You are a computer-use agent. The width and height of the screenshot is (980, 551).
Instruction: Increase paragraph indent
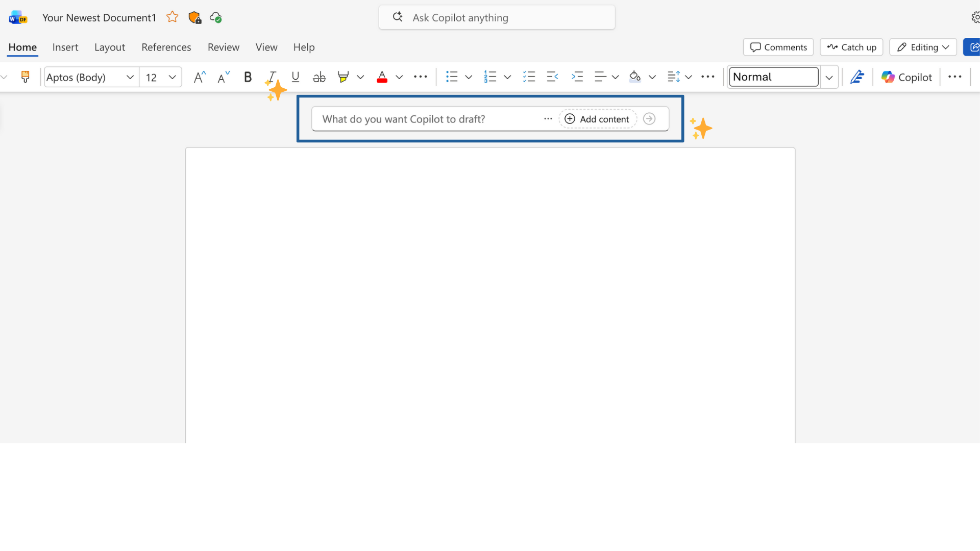(x=577, y=77)
